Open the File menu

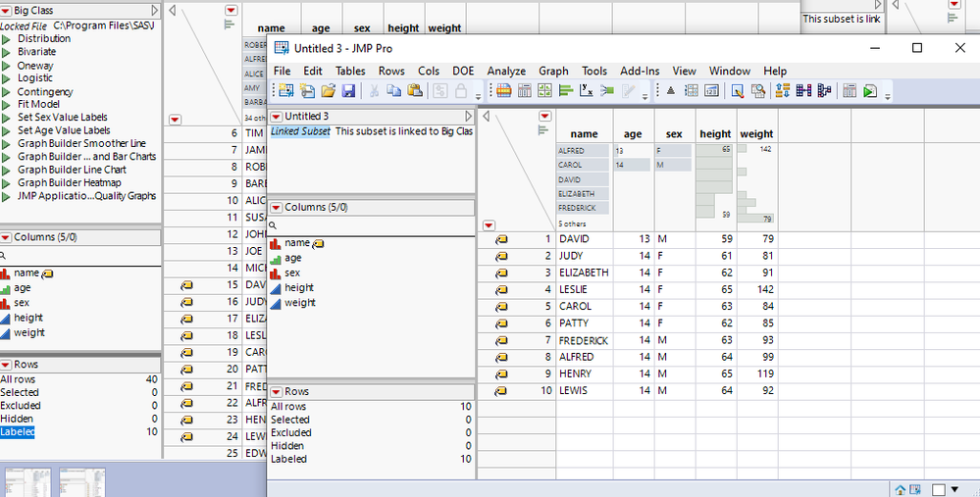[x=282, y=72]
